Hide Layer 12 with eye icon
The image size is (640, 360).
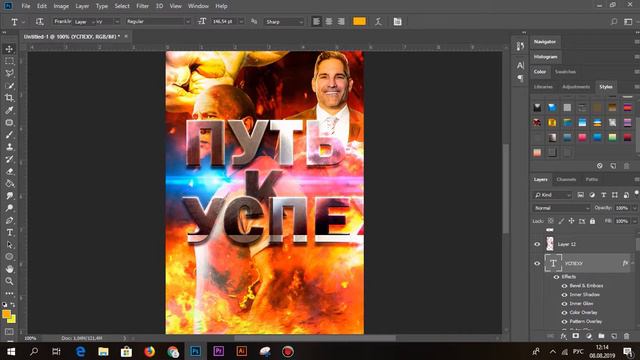click(x=537, y=244)
